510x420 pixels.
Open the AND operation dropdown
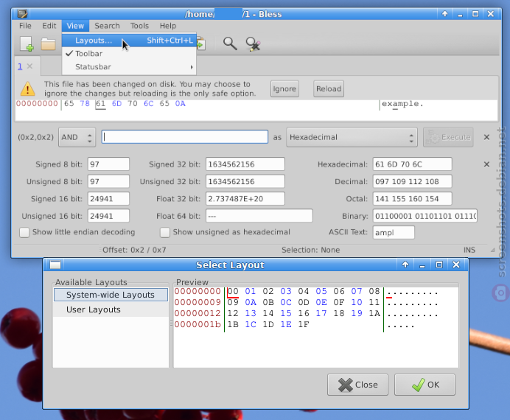[x=77, y=137]
